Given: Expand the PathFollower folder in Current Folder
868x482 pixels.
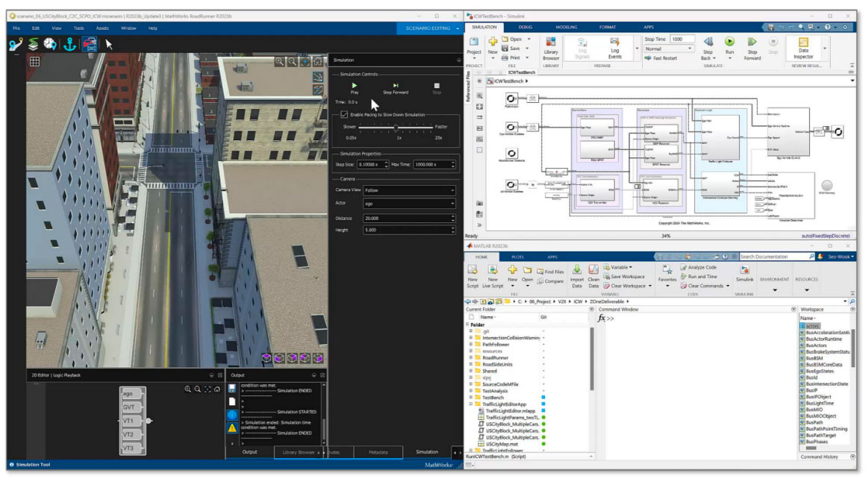Looking at the screenshot, I should 471,344.
